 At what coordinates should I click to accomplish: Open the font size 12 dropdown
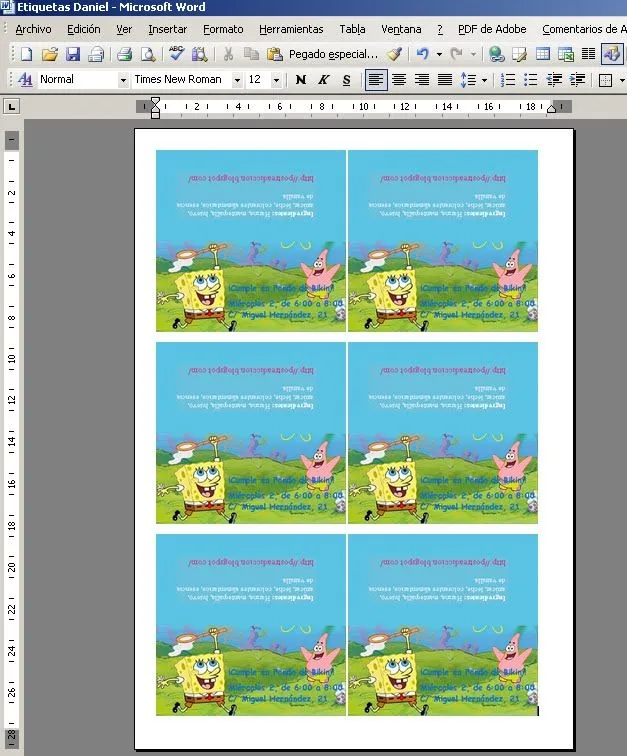point(276,80)
